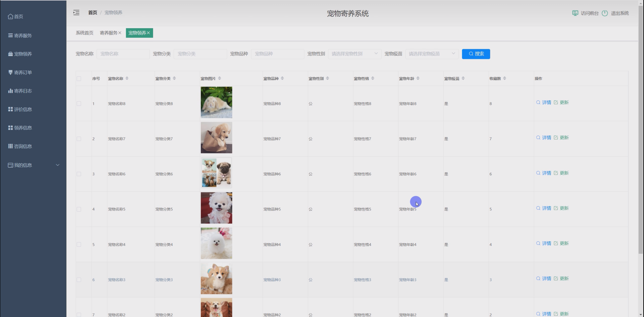Check the box for row 宠物名称7
Viewport: 644px width, 317px height.
[79, 139]
